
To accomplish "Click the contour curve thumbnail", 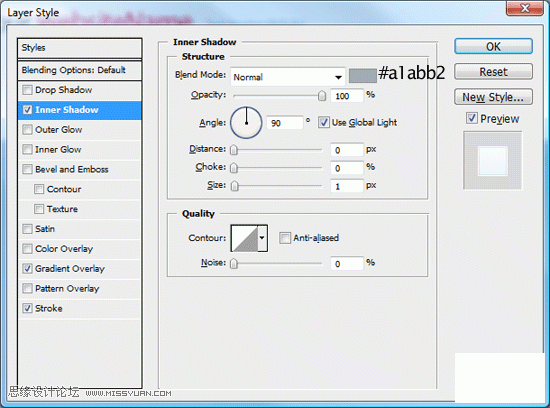I will 245,238.
